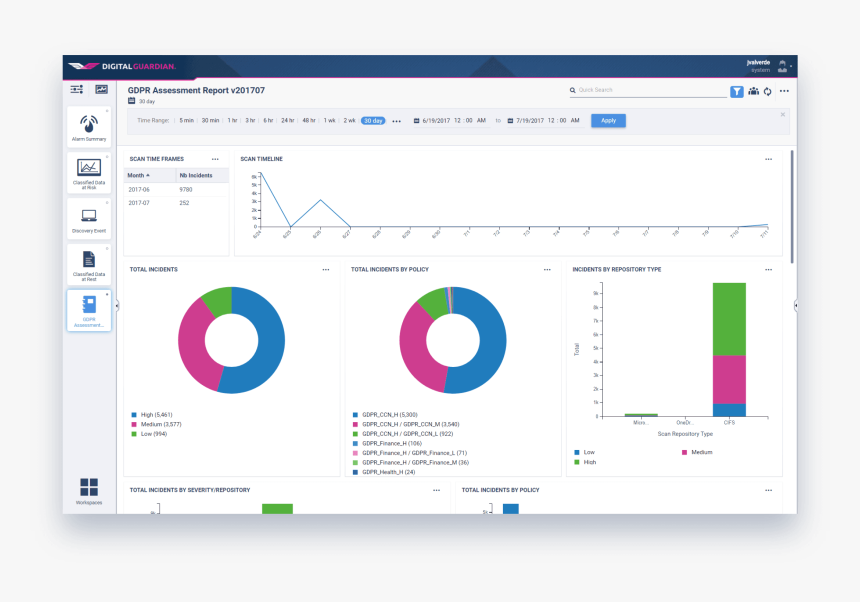
Task: Toggle Low (994) legend swatch
Action: pyautogui.click(x=134, y=434)
